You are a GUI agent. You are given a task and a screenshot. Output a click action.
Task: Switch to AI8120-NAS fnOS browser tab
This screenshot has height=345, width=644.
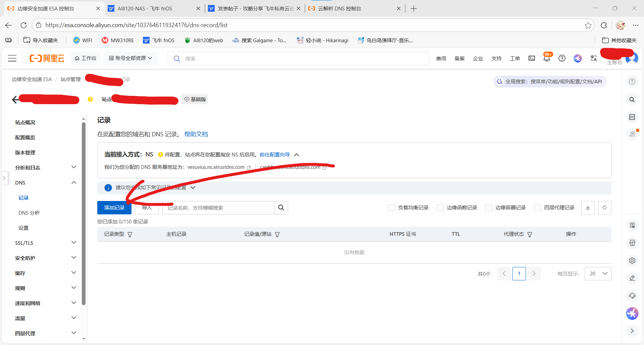(154, 8)
